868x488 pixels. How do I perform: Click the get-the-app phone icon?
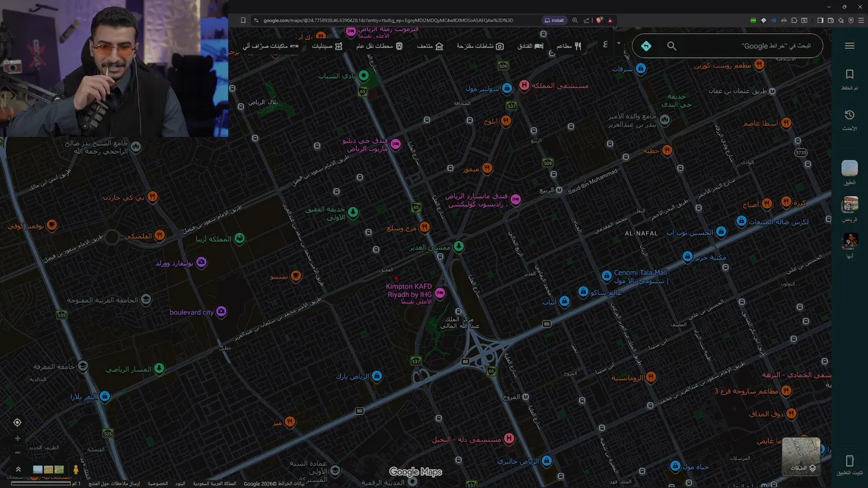pyautogui.click(x=850, y=461)
